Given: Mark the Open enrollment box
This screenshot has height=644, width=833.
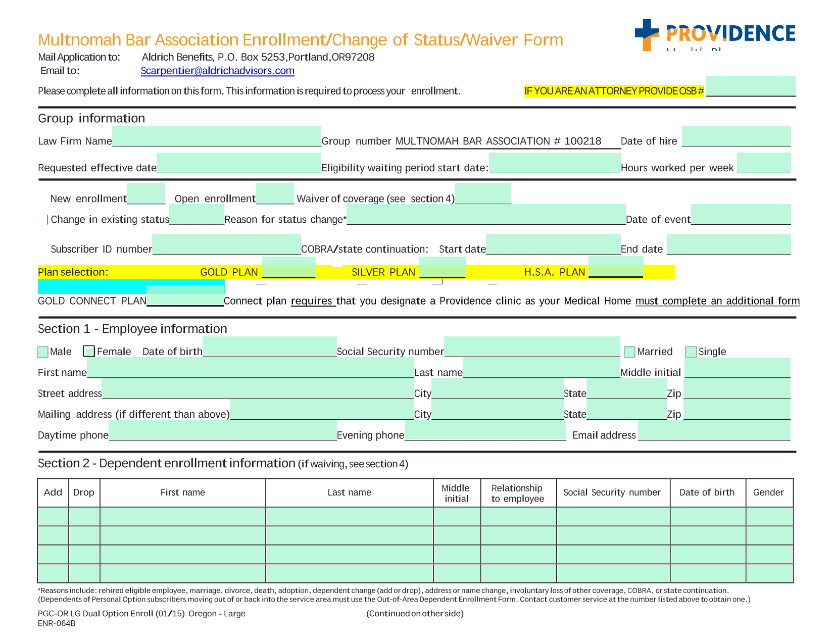Looking at the screenshot, I should tap(275, 193).
